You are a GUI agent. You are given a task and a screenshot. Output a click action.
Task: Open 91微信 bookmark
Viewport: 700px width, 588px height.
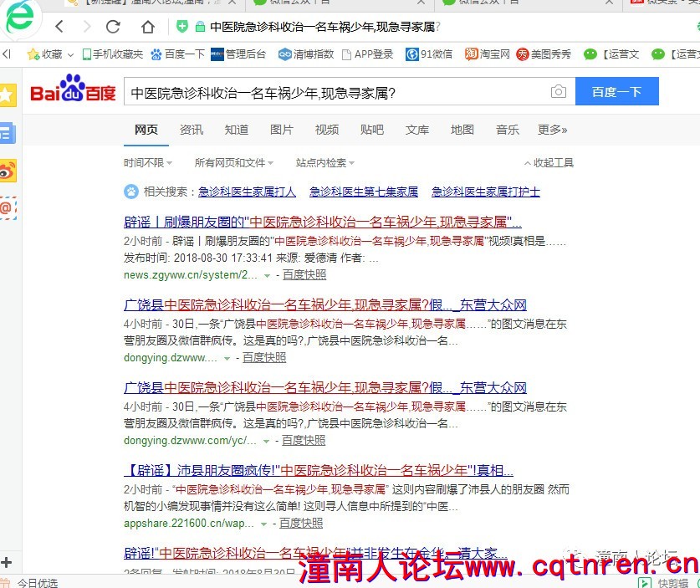429,54
